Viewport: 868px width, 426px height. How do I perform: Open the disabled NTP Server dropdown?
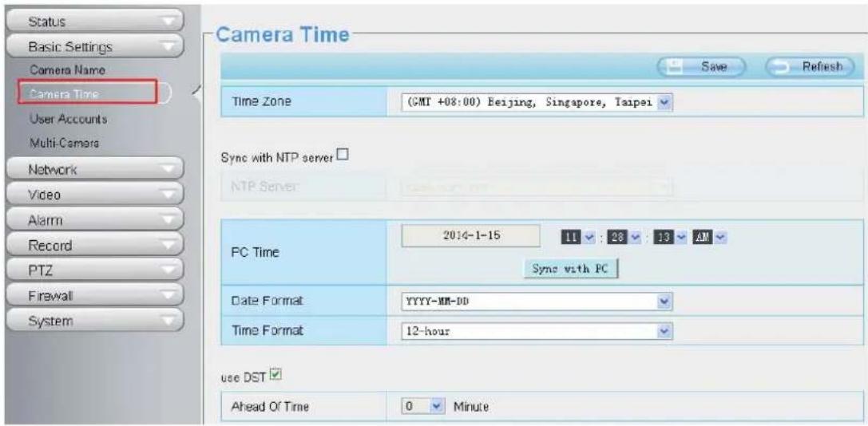(535, 187)
